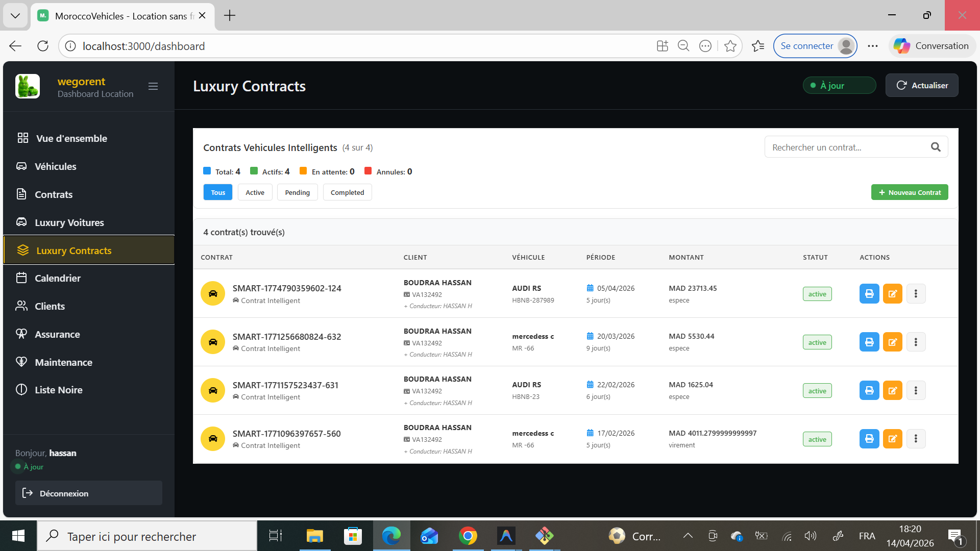The width and height of the screenshot is (980, 551).
Task: Open three-dot actions menu for contract SMART-1771157523437-631
Action: [x=916, y=391]
